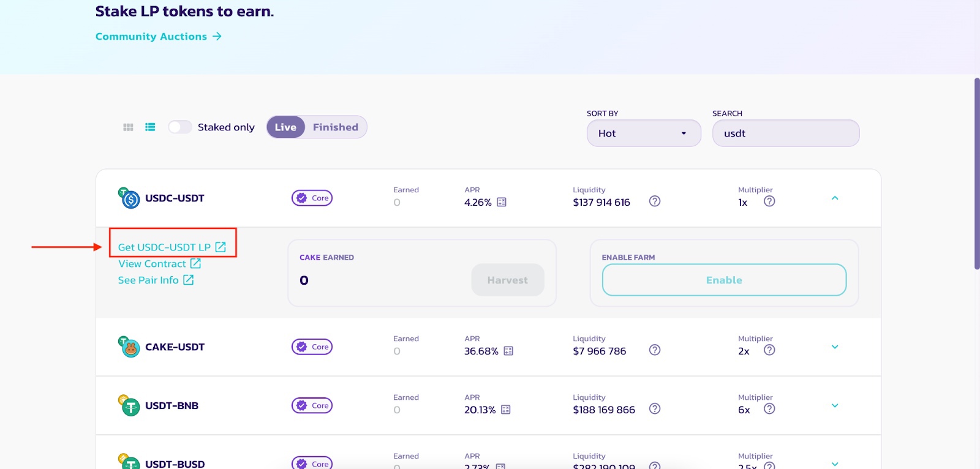This screenshot has height=469, width=980.
Task: Select the Live tab
Action: coord(285,127)
